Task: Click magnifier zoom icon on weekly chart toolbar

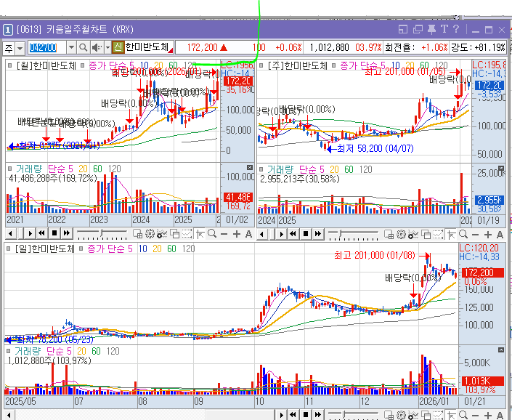Action: (x=463, y=234)
